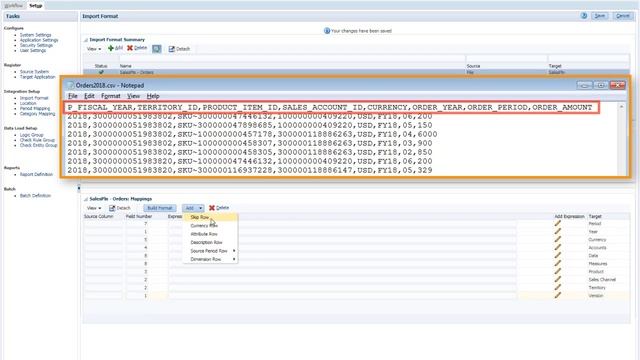Viewport: 640px width, 360px height.
Task: Open Location link in Tasks
Action: click(28, 103)
